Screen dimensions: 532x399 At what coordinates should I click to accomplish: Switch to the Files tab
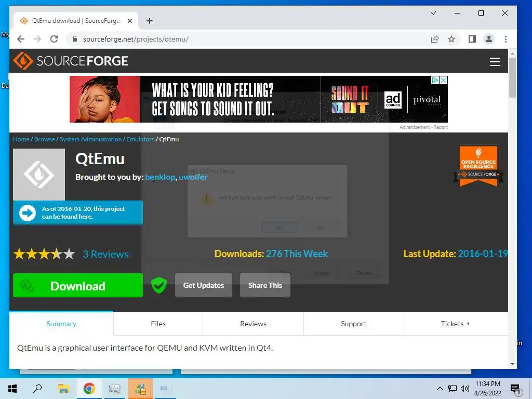pyautogui.click(x=158, y=324)
